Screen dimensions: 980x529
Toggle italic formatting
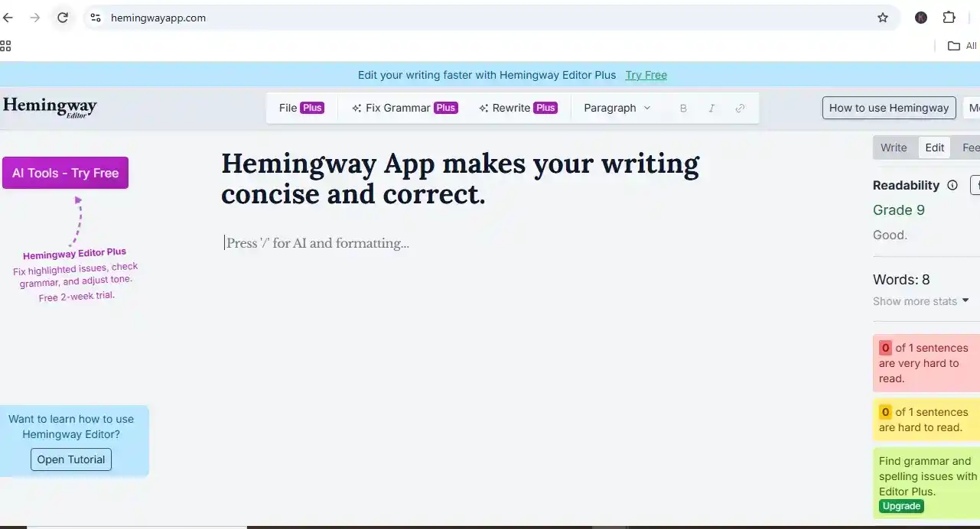pos(711,109)
